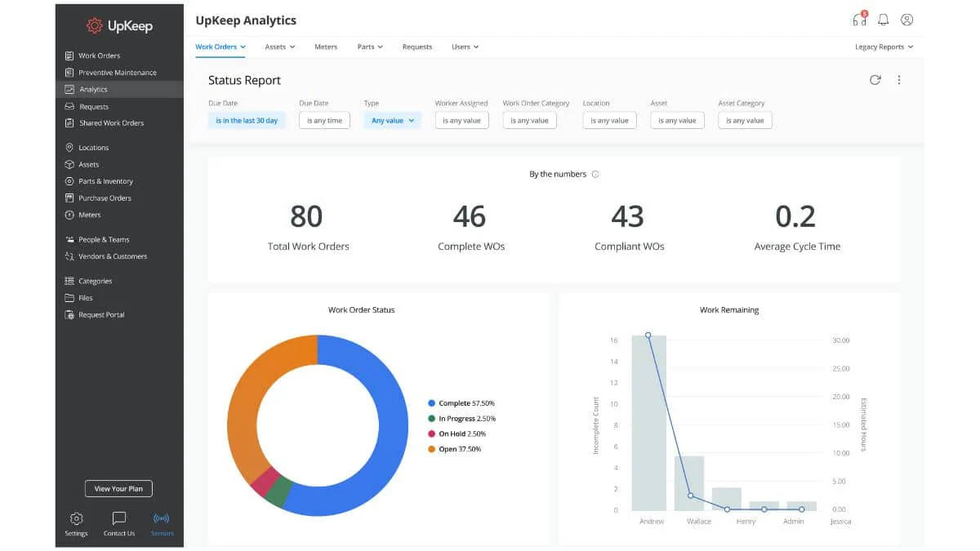Click the blue Complete donut segment

coord(392,433)
